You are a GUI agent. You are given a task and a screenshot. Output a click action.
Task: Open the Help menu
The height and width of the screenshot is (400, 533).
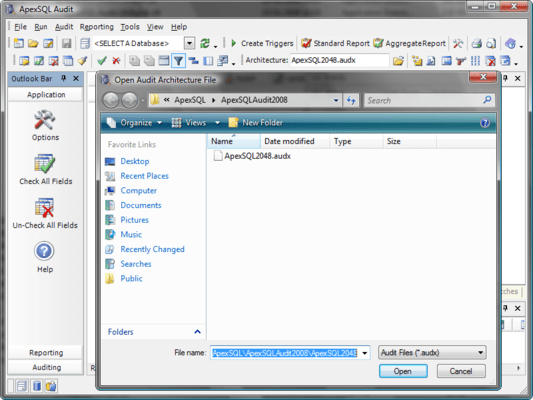[x=179, y=27]
